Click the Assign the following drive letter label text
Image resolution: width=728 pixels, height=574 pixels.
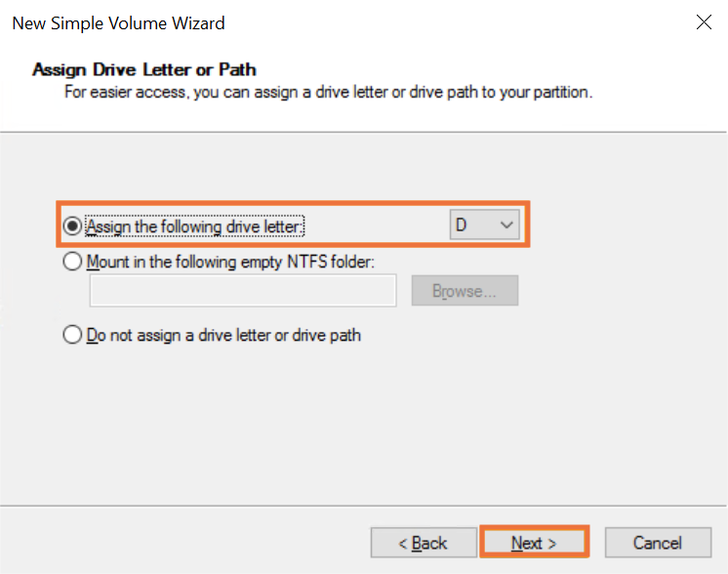[x=194, y=226]
